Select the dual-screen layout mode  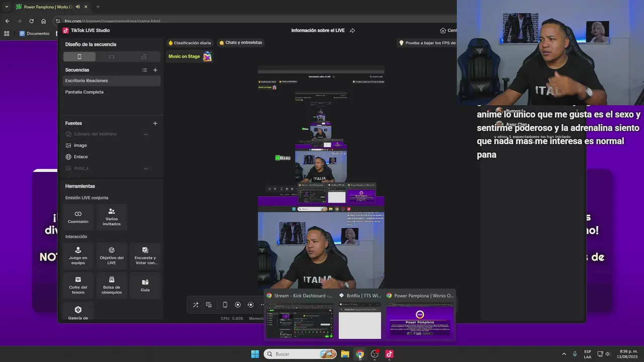[x=144, y=57]
